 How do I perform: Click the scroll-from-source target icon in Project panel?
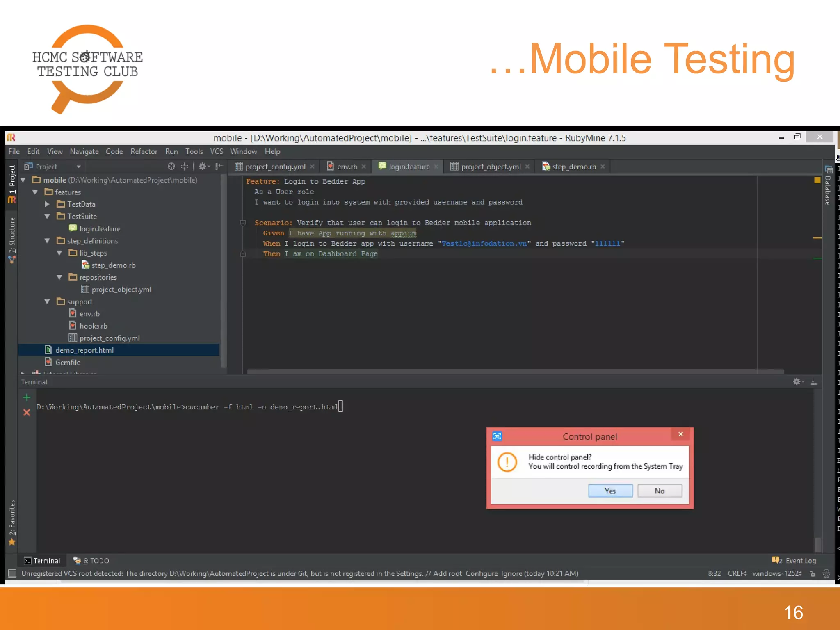171,167
